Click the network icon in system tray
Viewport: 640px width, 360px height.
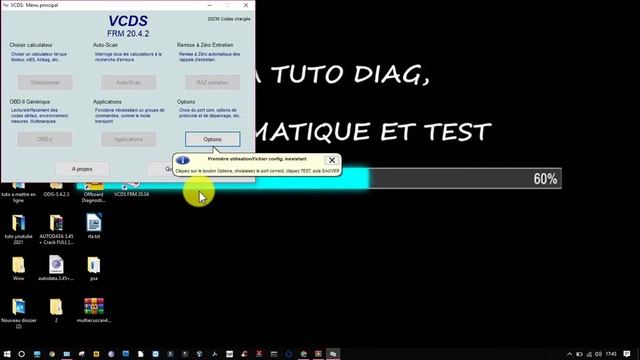(x=589, y=354)
